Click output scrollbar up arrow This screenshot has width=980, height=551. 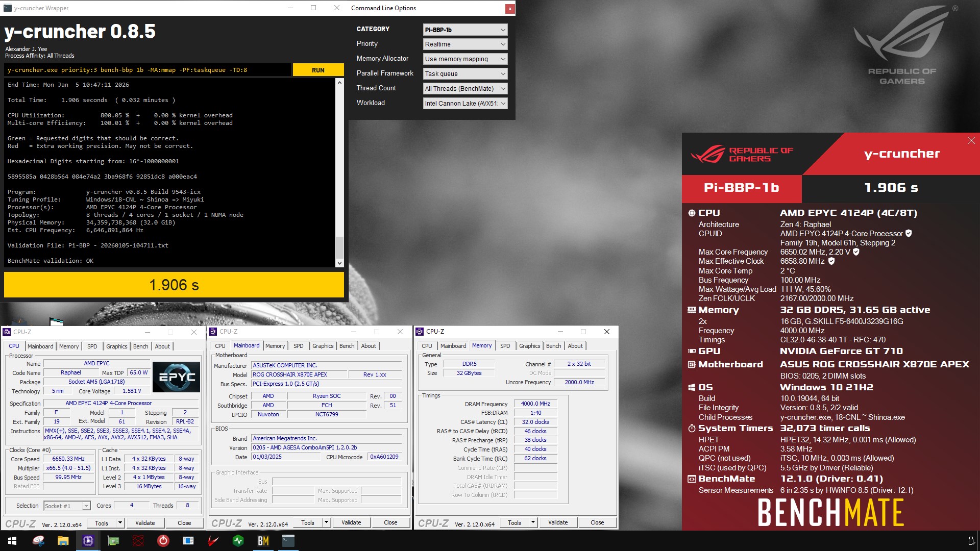[339, 83]
